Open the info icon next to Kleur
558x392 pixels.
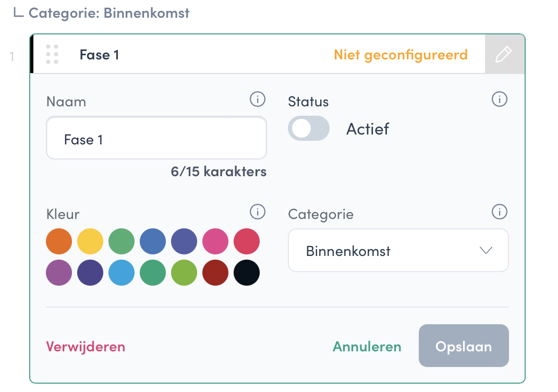click(257, 212)
